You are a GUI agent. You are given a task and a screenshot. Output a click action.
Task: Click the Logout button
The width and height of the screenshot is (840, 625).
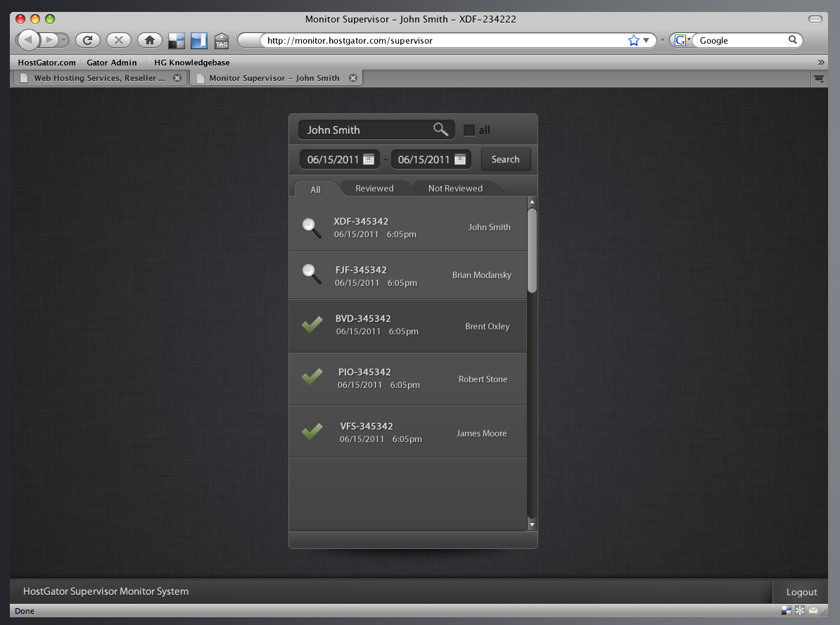tap(801, 592)
